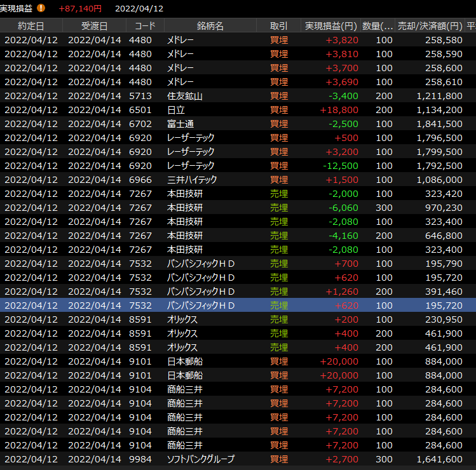Select the 本田技研 row with quantity 300

pyautogui.click(x=210, y=208)
